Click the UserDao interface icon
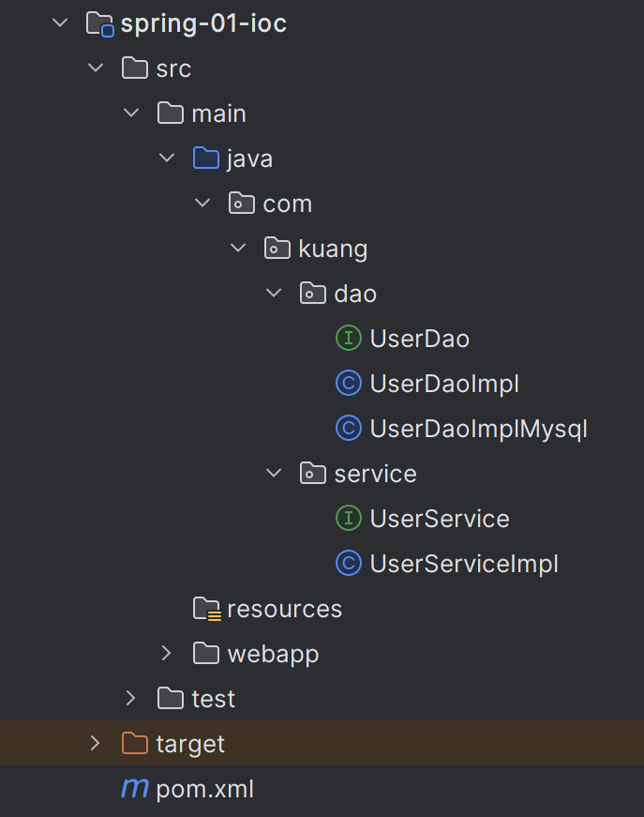This screenshot has height=817, width=644. coord(348,339)
